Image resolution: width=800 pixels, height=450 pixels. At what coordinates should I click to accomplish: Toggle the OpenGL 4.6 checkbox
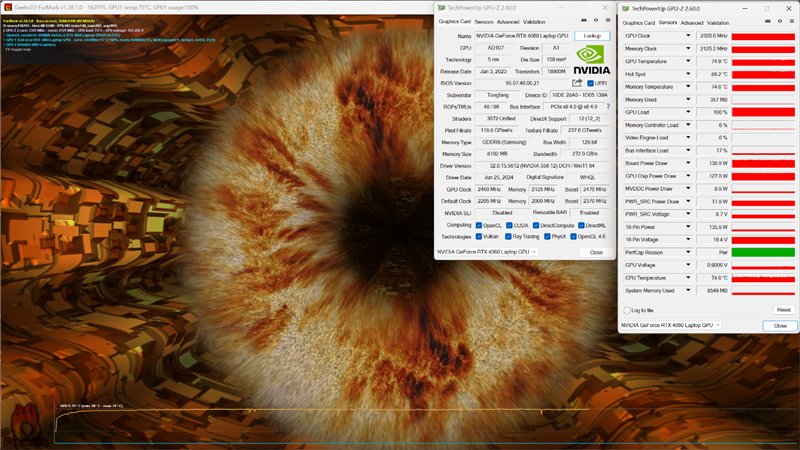[x=573, y=236]
